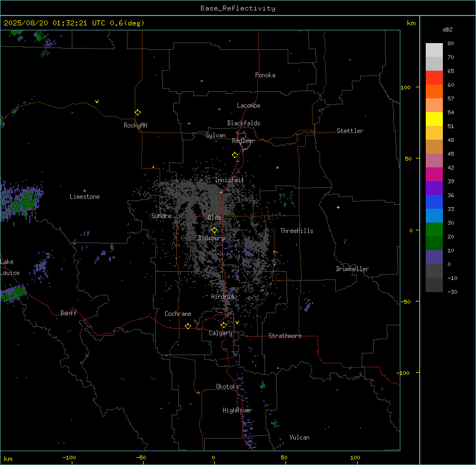
Task: Click the Drumheller label
Action: (x=352, y=269)
